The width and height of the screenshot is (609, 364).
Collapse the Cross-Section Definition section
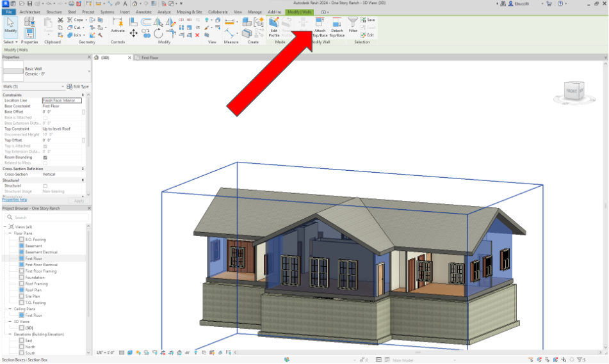pos(83,169)
